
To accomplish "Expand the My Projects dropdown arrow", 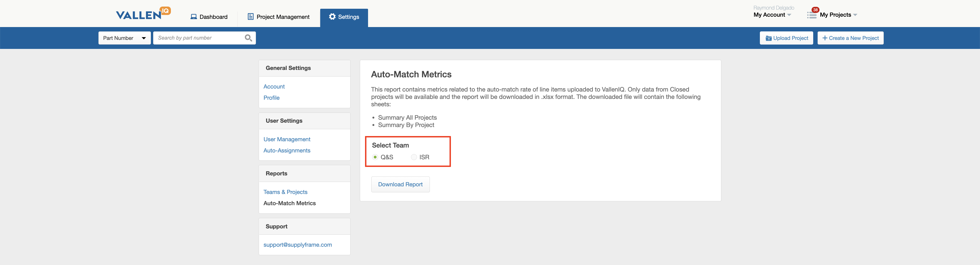I will (x=855, y=15).
